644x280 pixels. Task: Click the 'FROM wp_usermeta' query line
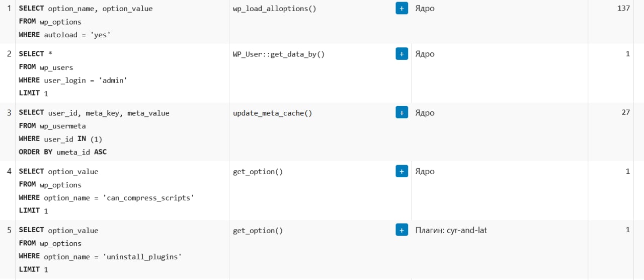(52, 126)
